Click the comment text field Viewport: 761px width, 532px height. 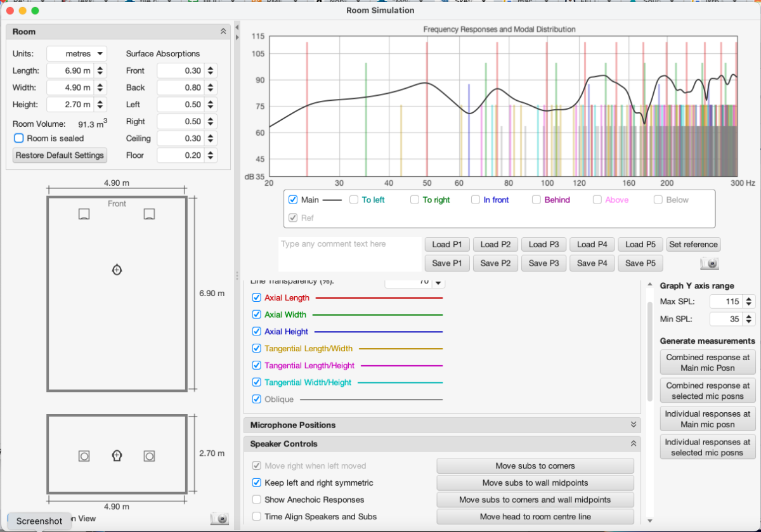(x=350, y=254)
